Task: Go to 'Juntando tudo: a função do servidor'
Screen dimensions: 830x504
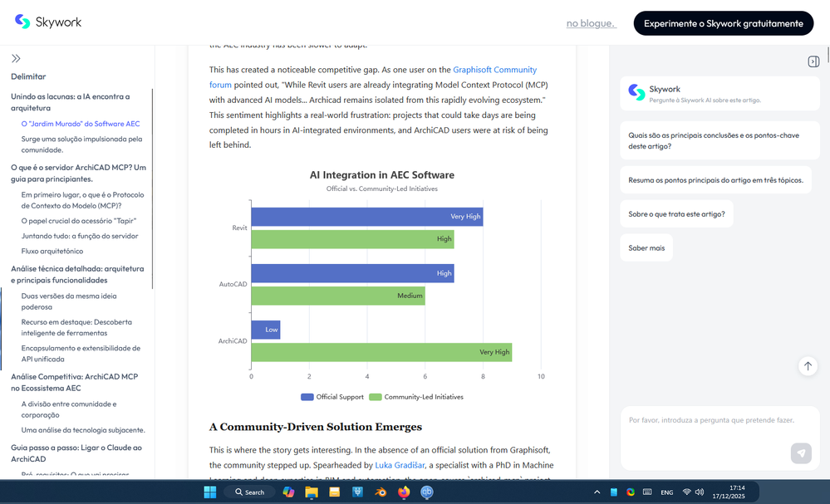Action: (80, 237)
